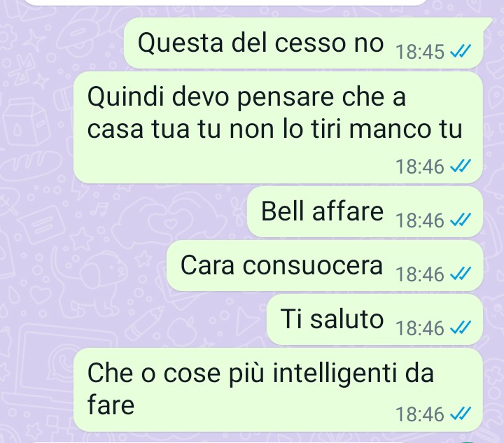Click the partially visible bubble at top
Image resolution: width=504 pixels, height=443 pixels.
coord(226,2)
